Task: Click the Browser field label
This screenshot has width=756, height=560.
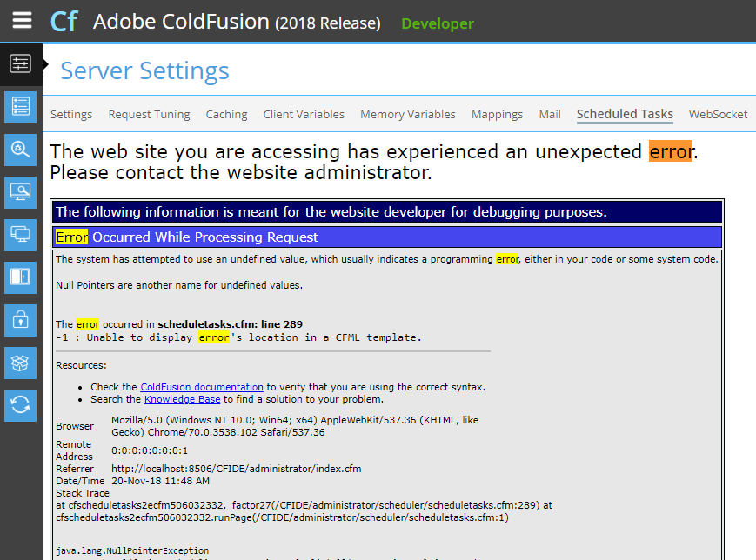Action: pyautogui.click(x=75, y=426)
